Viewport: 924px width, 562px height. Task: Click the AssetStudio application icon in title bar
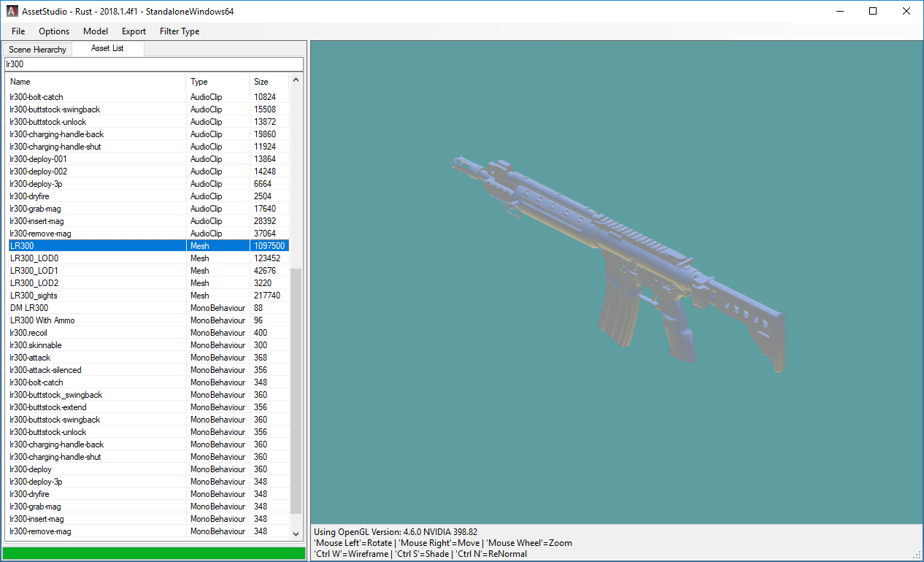pos(11,11)
